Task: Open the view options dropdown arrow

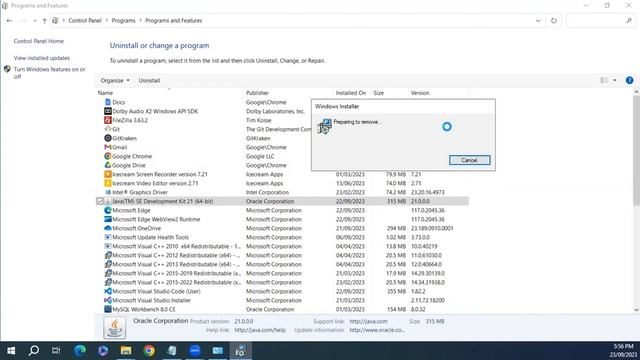Action: tap(615, 80)
